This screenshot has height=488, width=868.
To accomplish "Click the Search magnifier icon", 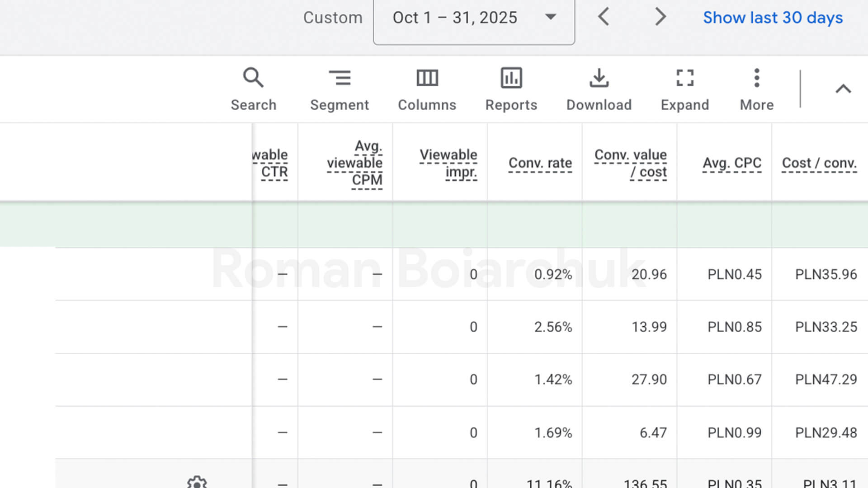I will 253,78.
